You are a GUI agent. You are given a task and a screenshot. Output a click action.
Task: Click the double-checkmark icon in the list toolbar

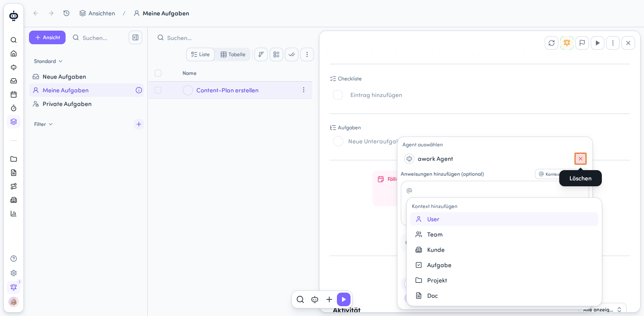click(x=292, y=54)
